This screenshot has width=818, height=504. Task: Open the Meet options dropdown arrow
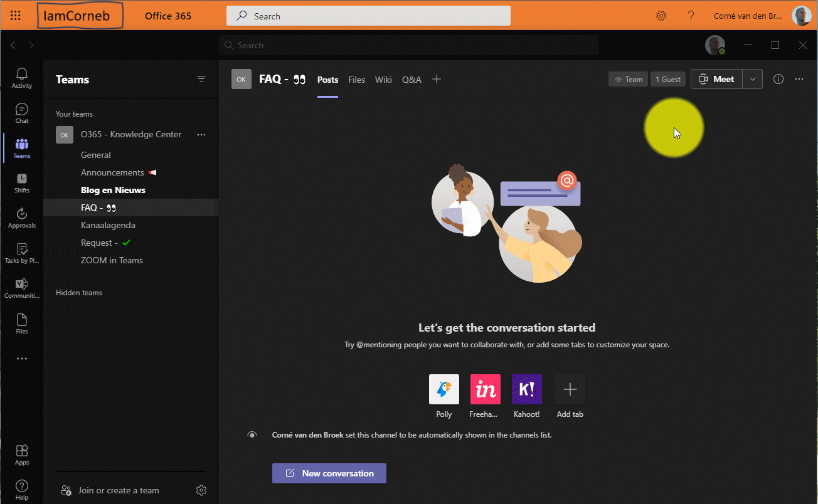coord(753,79)
